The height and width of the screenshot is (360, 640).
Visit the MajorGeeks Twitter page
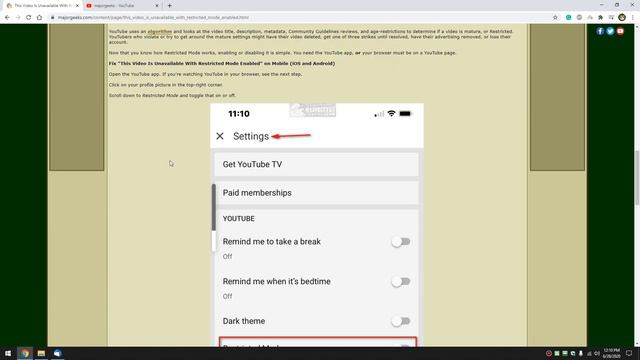tap(610, 31)
